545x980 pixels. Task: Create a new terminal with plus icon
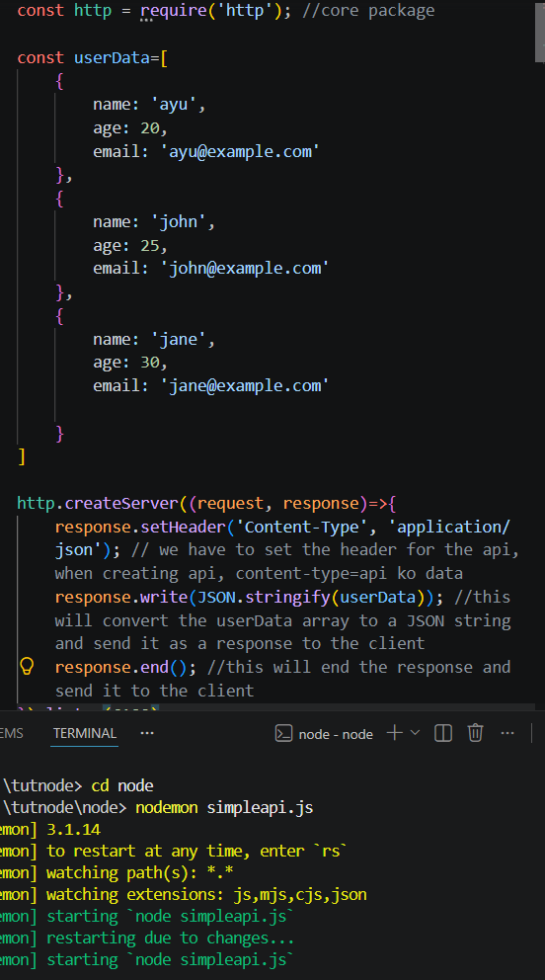(395, 732)
